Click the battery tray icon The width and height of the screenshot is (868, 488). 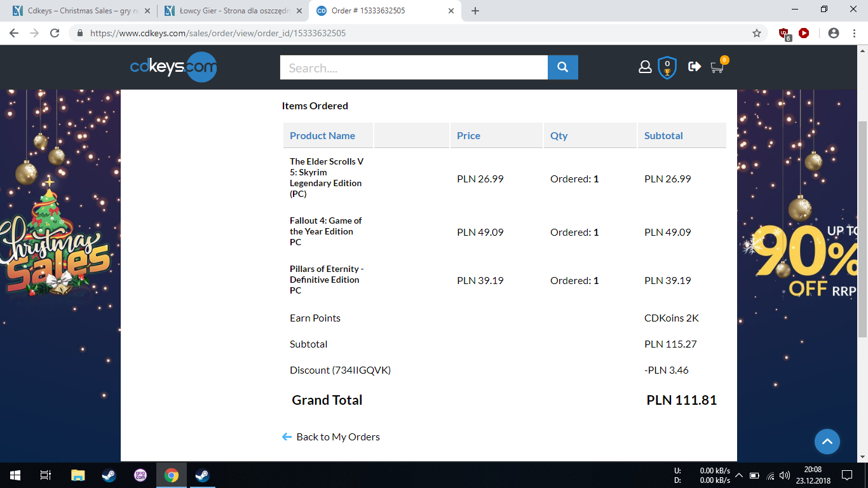[754, 475]
